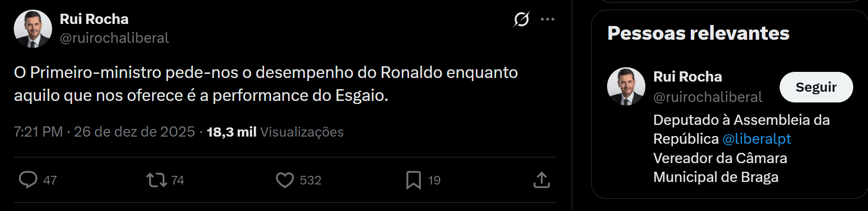Click the post author's profile picture
Image resolution: width=868 pixels, height=211 pixels.
pos(33,29)
